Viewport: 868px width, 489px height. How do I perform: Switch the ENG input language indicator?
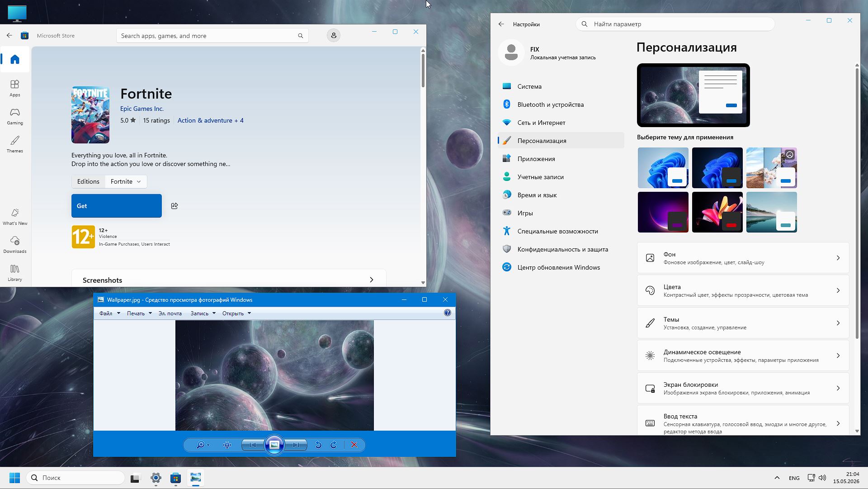pyautogui.click(x=794, y=478)
